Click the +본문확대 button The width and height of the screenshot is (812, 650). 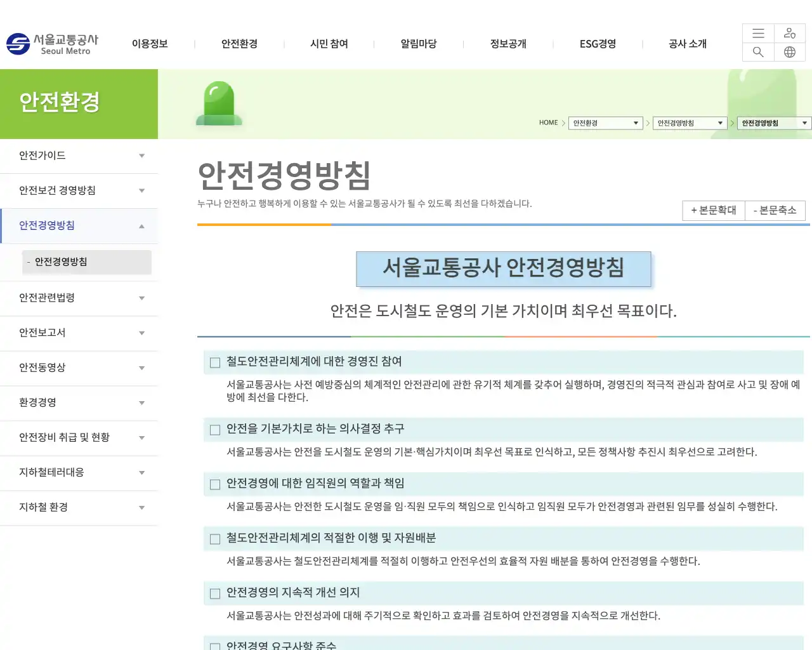point(714,210)
